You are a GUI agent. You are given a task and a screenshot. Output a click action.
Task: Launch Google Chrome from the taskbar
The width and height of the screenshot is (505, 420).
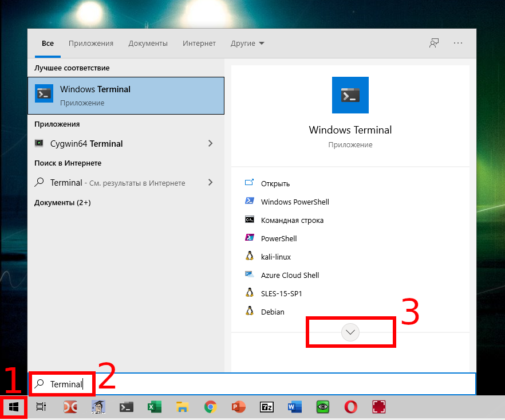tap(210, 407)
